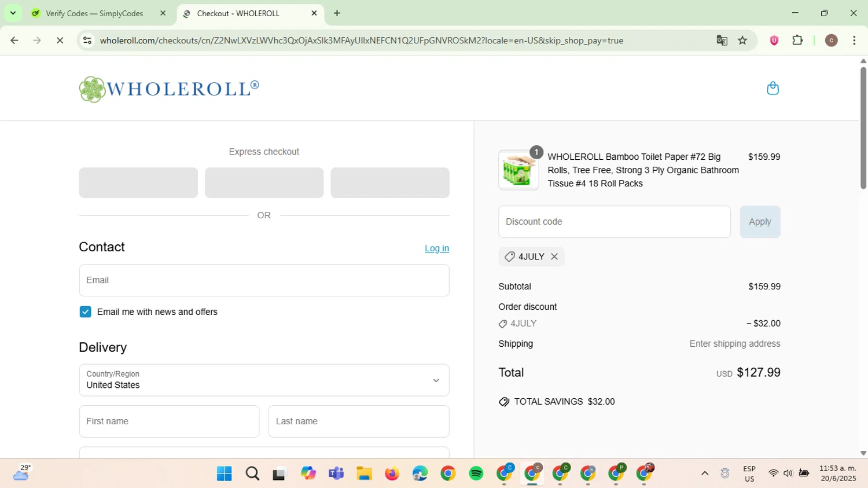Click the Log in link
The width and height of the screenshot is (868, 488).
437,248
